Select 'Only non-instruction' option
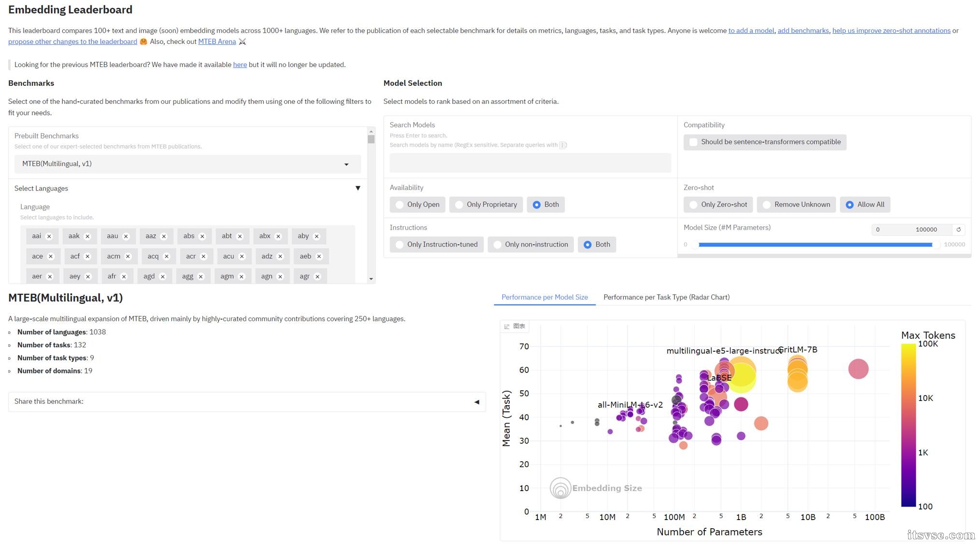The image size is (980, 549). [x=531, y=245]
